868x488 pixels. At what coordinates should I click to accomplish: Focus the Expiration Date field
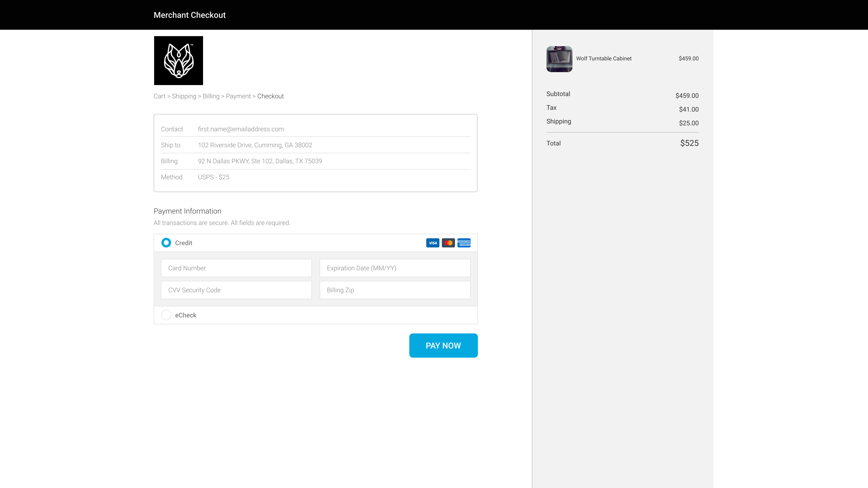[395, 268]
